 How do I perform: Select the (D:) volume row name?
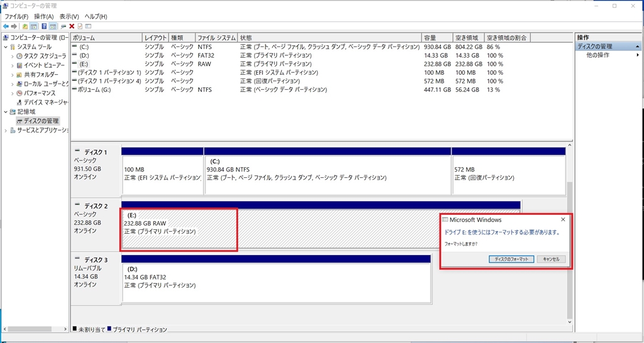click(x=84, y=55)
